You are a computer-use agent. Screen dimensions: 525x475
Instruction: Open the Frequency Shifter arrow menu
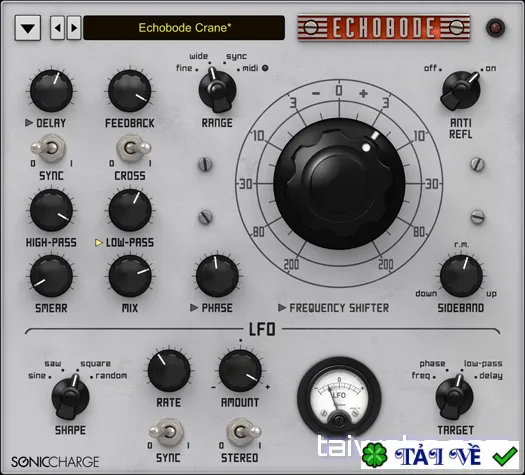282,308
